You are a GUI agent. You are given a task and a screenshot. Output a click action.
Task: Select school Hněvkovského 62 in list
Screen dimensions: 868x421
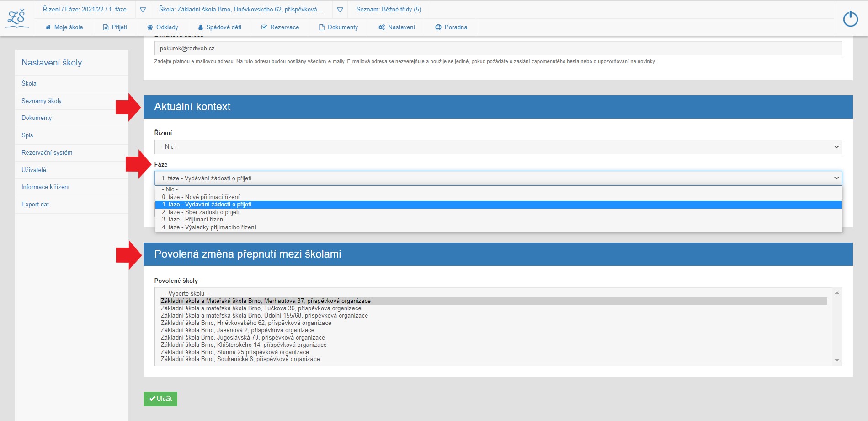point(494,323)
